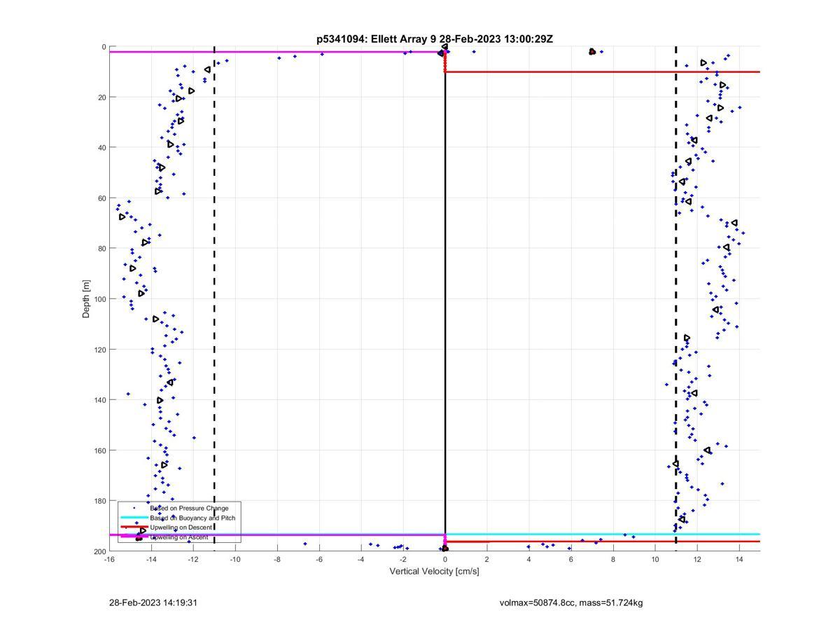Click depth axis tick label '200'
Screen dimensions: 840x620
click(99, 551)
